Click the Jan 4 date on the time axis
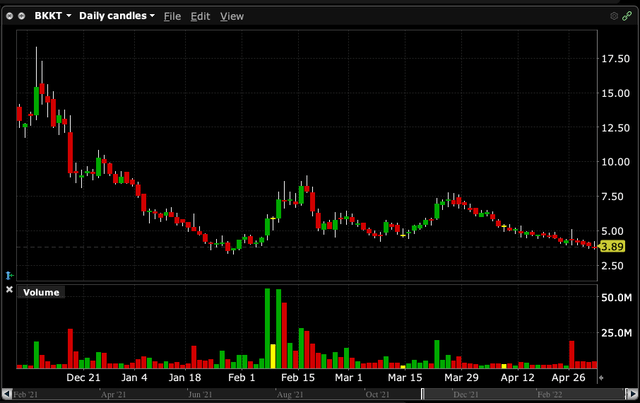640x403 pixels. [x=134, y=378]
